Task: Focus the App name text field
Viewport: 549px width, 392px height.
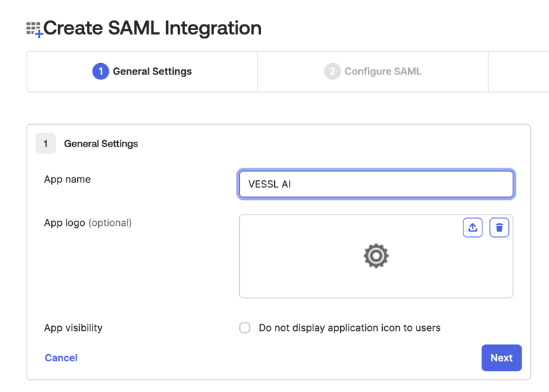Action: point(376,184)
